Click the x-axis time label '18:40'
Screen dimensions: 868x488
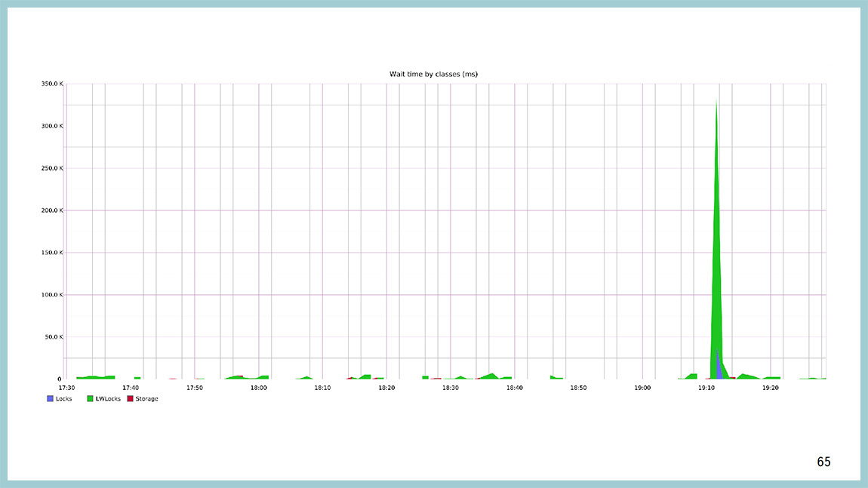pyautogui.click(x=514, y=388)
